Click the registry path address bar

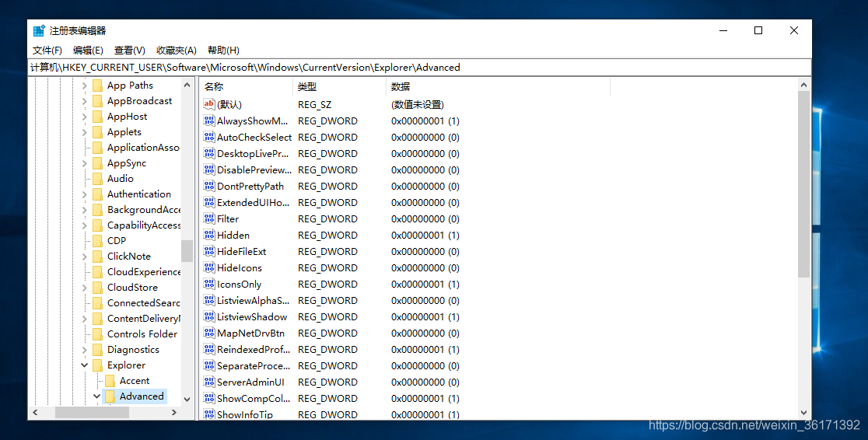pos(419,68)
